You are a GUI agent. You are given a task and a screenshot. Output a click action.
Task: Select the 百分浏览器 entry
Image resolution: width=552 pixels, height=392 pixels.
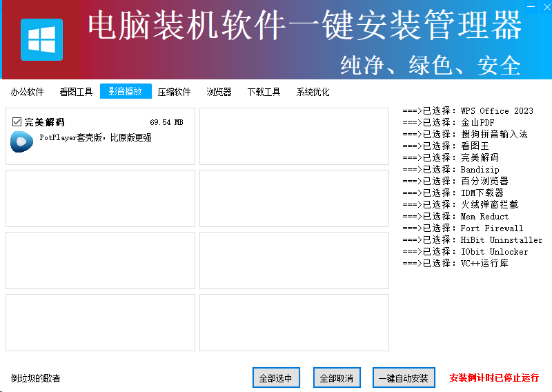coord(455,181)
